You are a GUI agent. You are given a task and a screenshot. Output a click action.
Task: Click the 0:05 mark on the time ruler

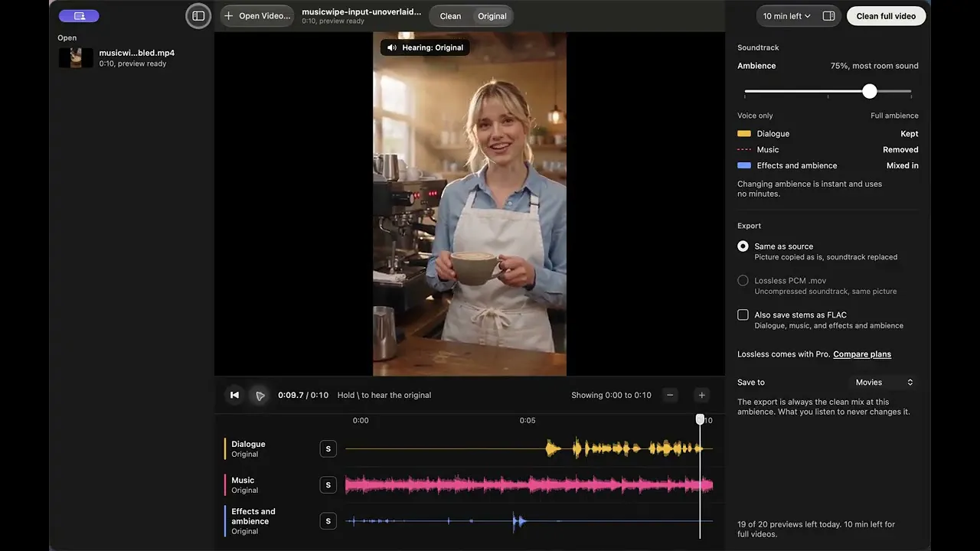coord(528,420)
